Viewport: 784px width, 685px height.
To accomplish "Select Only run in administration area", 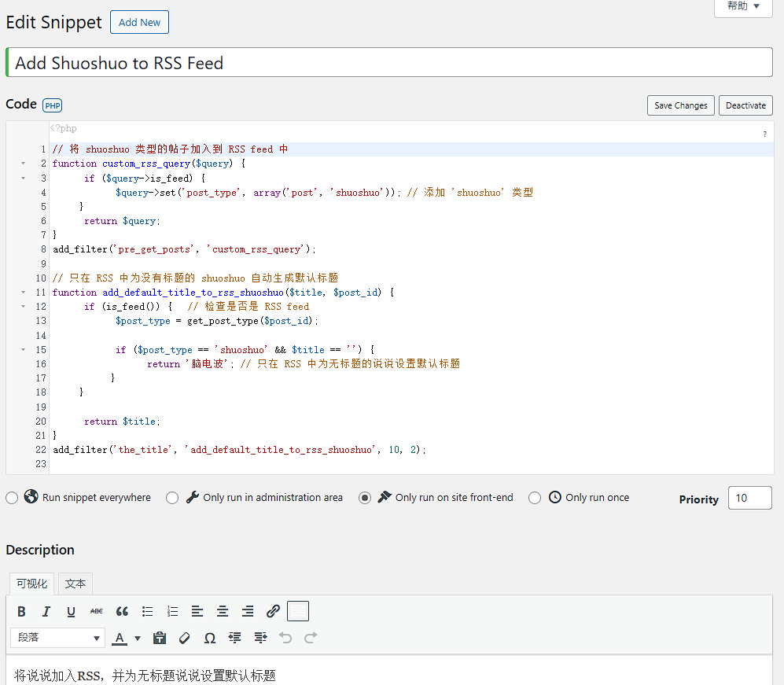I will [172, 498].
